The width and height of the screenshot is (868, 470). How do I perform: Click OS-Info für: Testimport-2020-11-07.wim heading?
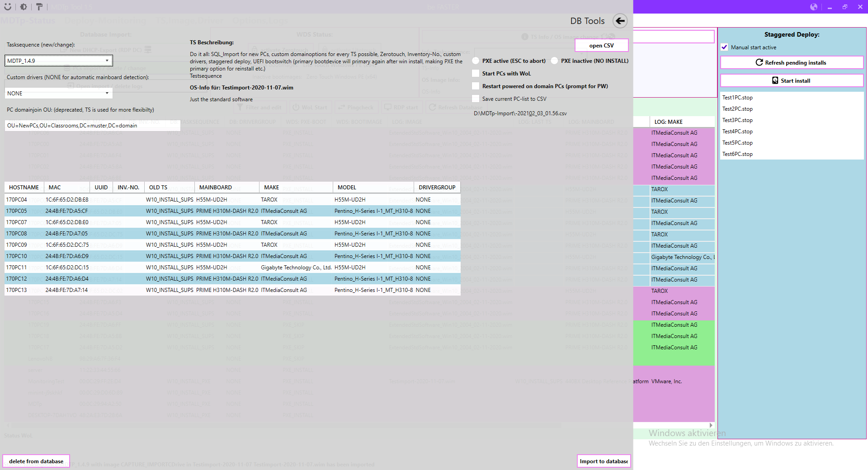click(241, 88)
